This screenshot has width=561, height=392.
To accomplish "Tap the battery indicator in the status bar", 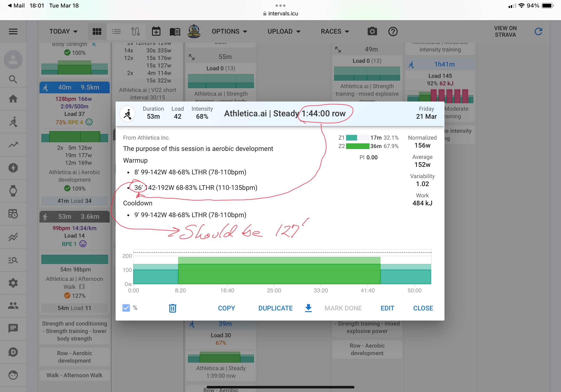I will click(x=548, y=5).
